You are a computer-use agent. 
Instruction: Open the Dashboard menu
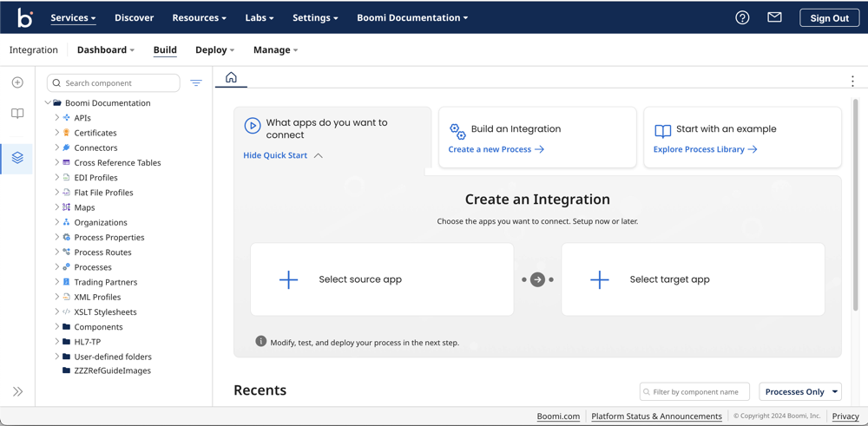tap(106, 49)
